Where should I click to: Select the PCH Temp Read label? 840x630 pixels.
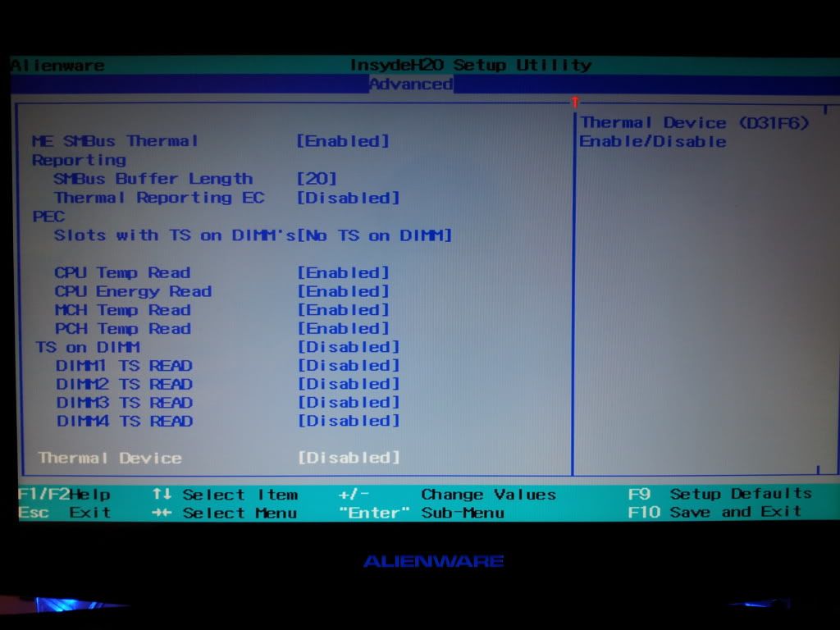click(x=123, y=328)
